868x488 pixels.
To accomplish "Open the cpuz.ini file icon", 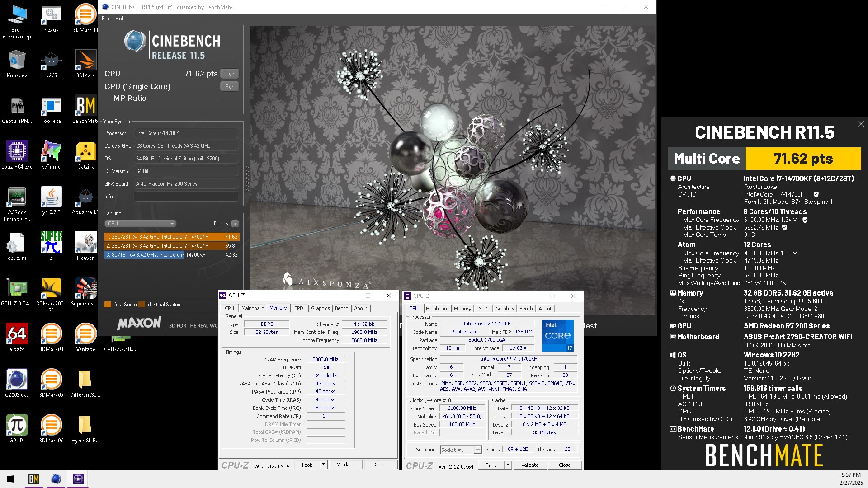I will coord(17,247).
